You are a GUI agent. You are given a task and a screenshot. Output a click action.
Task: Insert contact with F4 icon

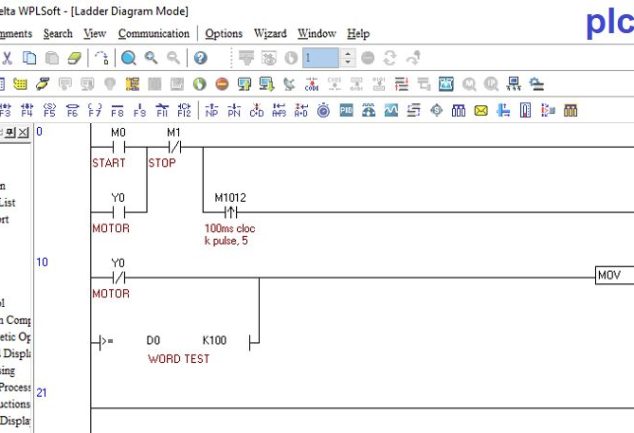27,110
